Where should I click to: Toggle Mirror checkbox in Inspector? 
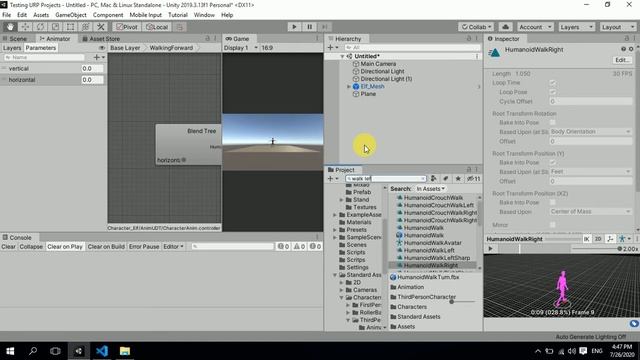click(x=553, y=225)
